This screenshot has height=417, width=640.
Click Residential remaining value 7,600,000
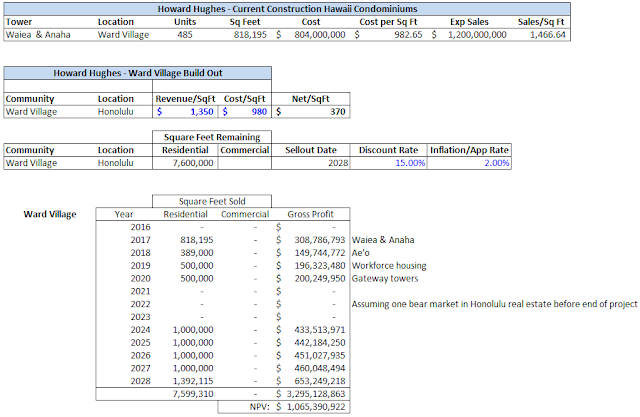click(x=193, y=163)
